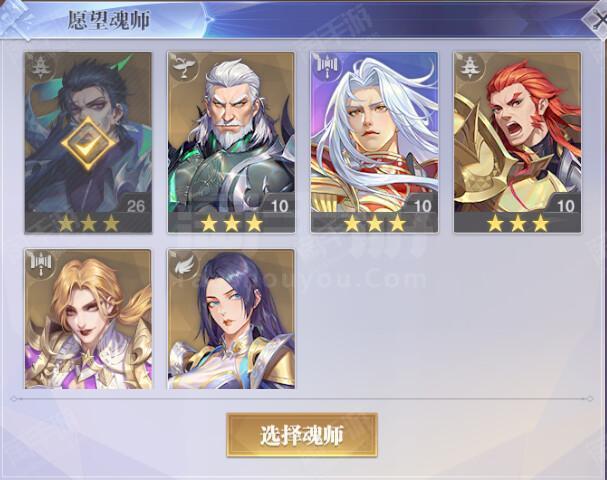This screenshot has height=480, width=607.
Task: Select the white-bearded armored soul master card
Action: click(x=231, y=142)
